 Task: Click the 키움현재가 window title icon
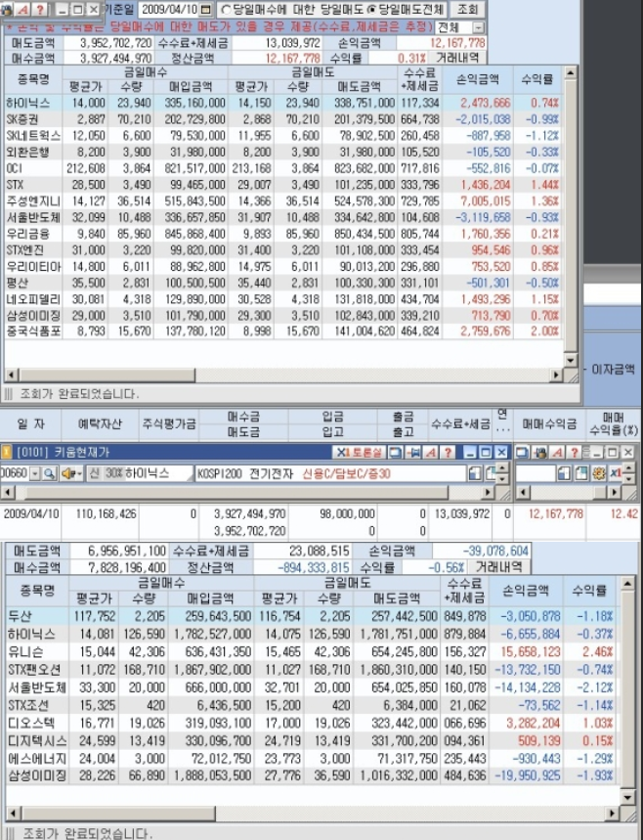click(x=5, y=453)
